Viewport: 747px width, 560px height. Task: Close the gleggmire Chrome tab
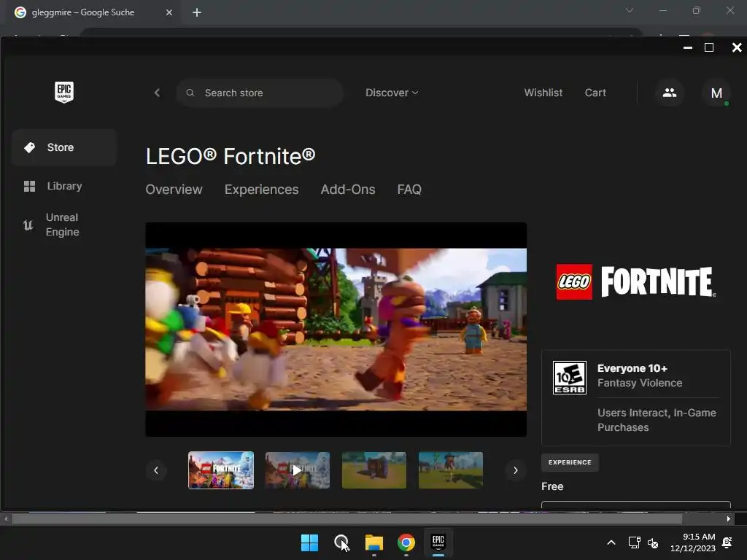(x=169, y=12)
